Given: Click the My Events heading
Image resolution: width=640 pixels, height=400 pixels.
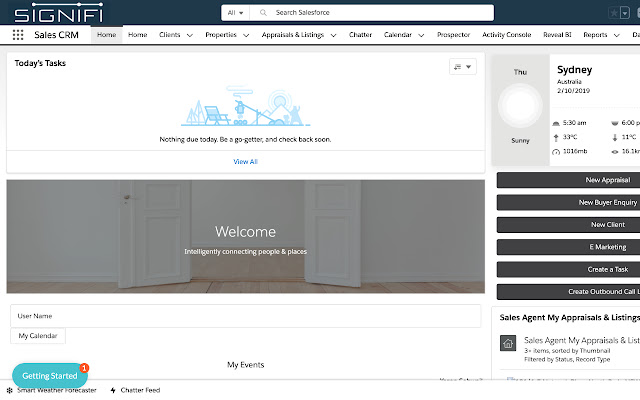Looking at the screenshot, I should (x=245, y=364).
